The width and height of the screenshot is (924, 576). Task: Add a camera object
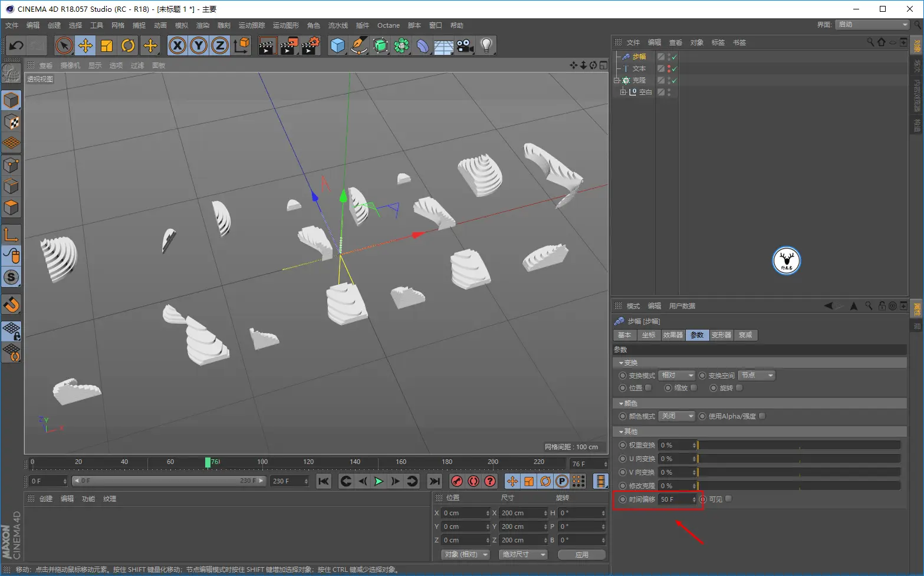tap(465, 45)
